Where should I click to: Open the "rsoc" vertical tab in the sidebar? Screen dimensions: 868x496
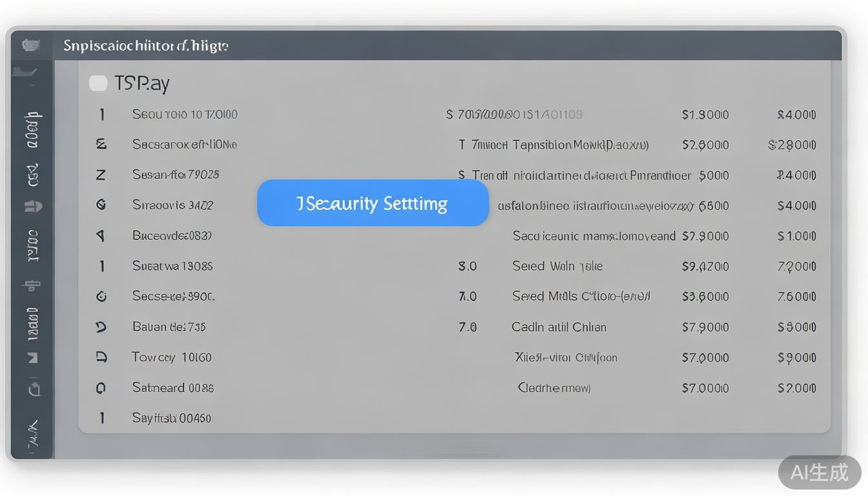coord(33,245)
